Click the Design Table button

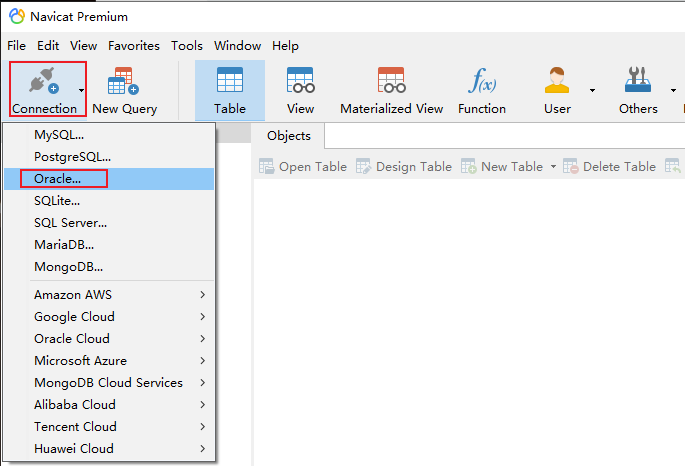404,166
